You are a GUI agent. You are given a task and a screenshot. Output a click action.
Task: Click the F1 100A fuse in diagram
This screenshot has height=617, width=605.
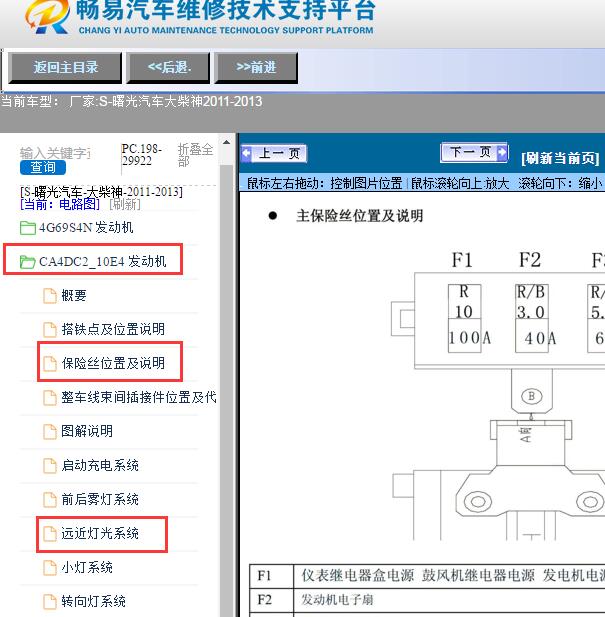465,318
